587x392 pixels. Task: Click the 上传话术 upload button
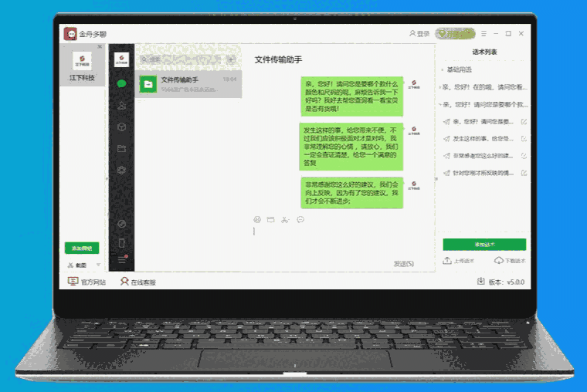459,260
